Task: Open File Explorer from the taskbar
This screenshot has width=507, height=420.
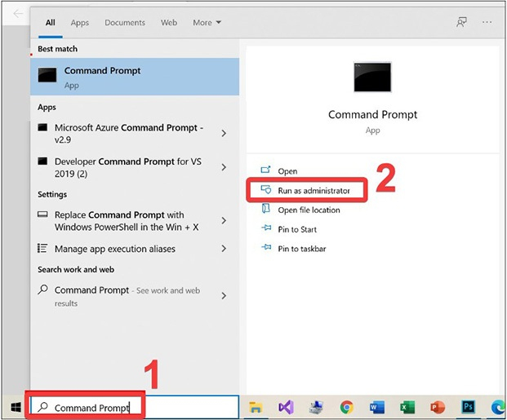Action: 256,407
